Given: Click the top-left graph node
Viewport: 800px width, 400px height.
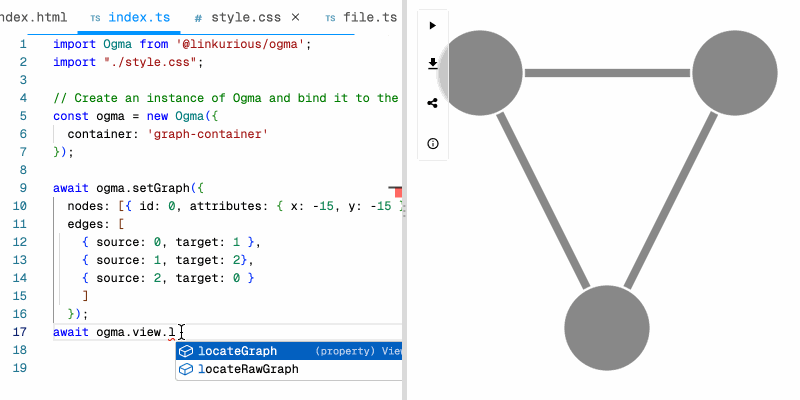Looking at the screenshot, I should tap(483, 72).
